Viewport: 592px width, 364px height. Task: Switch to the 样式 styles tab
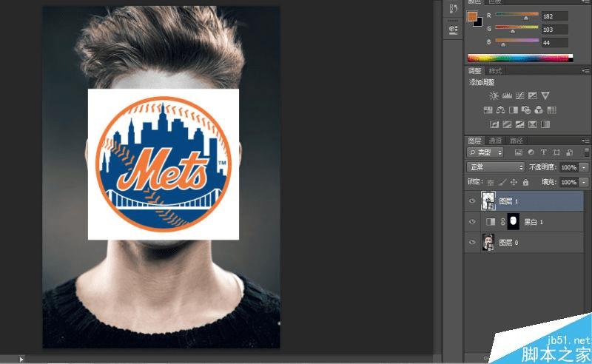click(495, 71)
